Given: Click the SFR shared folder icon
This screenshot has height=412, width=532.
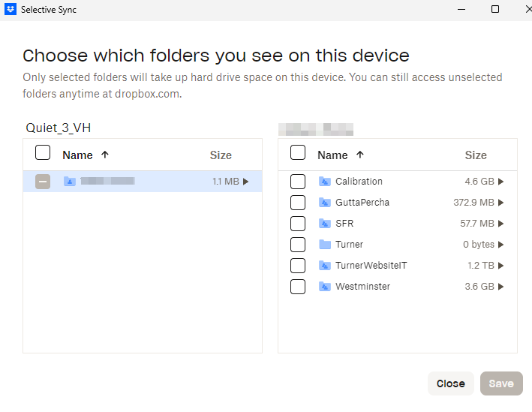Looking at the screenshot, I should click(324, 224).
